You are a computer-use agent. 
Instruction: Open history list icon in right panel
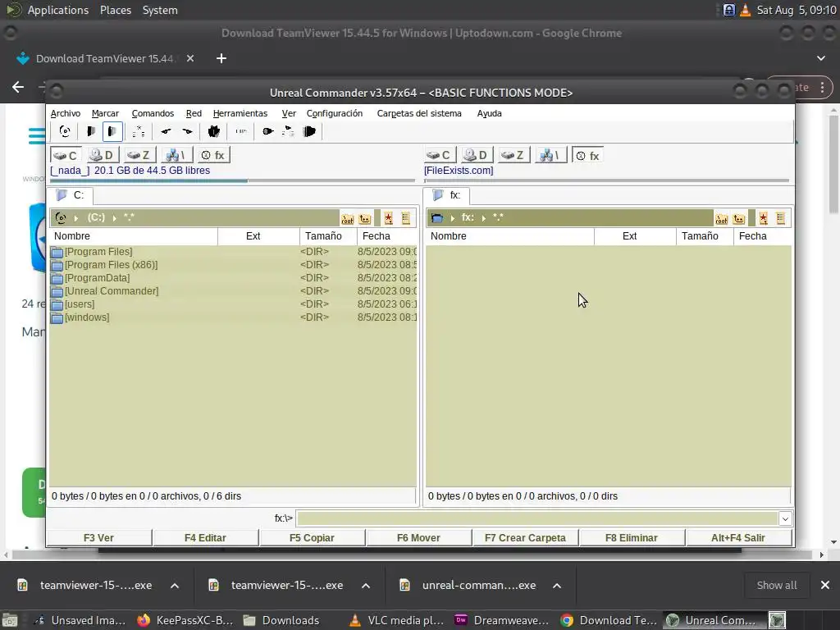click(x=781, y=218)
